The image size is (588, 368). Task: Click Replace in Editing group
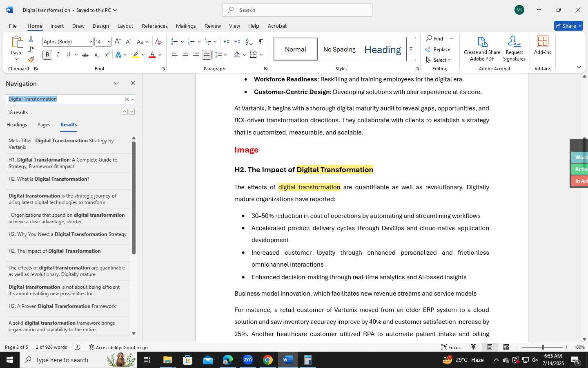point(438,49)
